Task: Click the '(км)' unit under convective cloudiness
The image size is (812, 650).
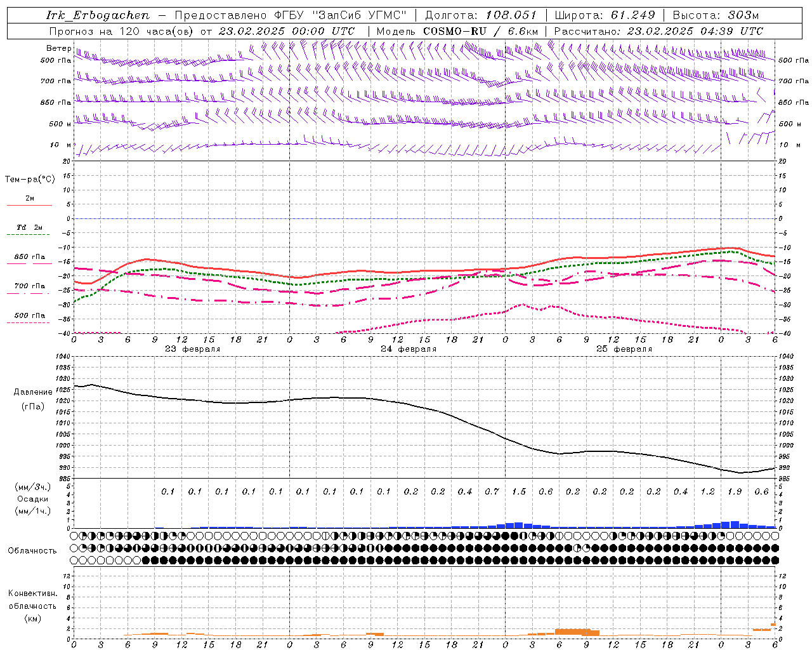Action: pyautogui.click(x=32, y=618)
